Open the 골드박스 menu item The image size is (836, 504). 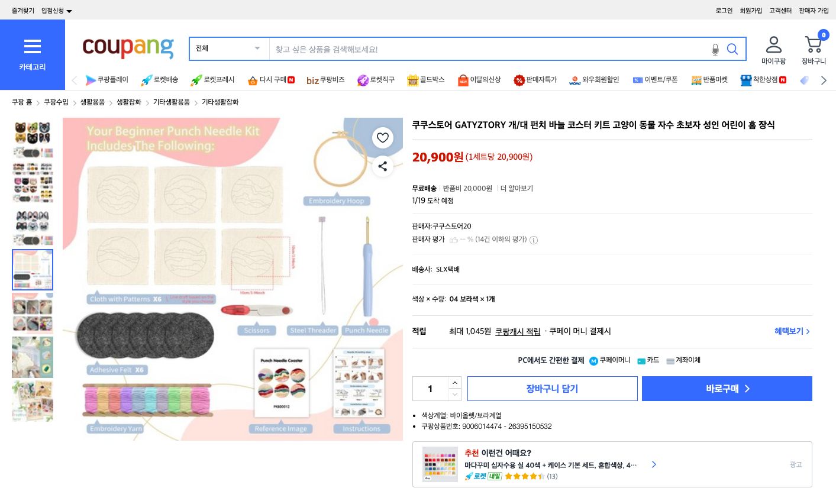click(426, 80)
